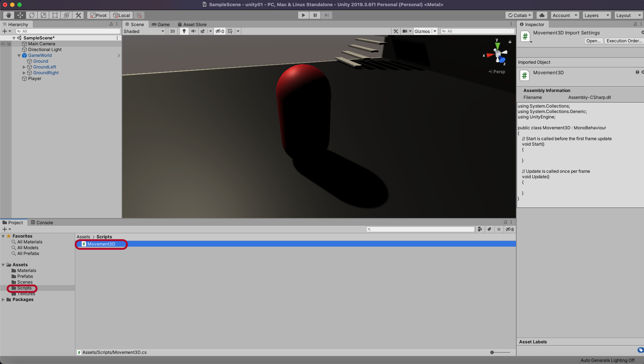Toggle scene grid visibility
The image size is (644, 364).
(230, 31)
